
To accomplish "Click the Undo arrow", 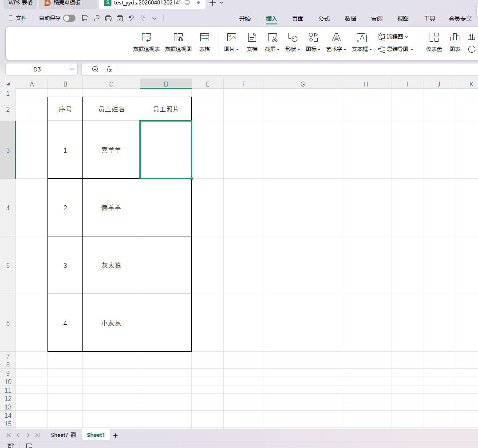I will (x=131, y=18).
